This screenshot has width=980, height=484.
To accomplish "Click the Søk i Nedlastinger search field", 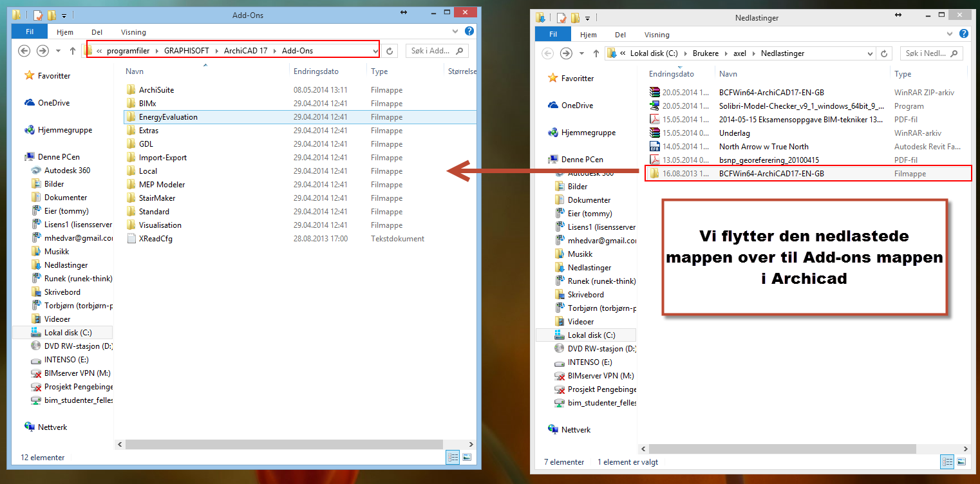I will [931, 53].
